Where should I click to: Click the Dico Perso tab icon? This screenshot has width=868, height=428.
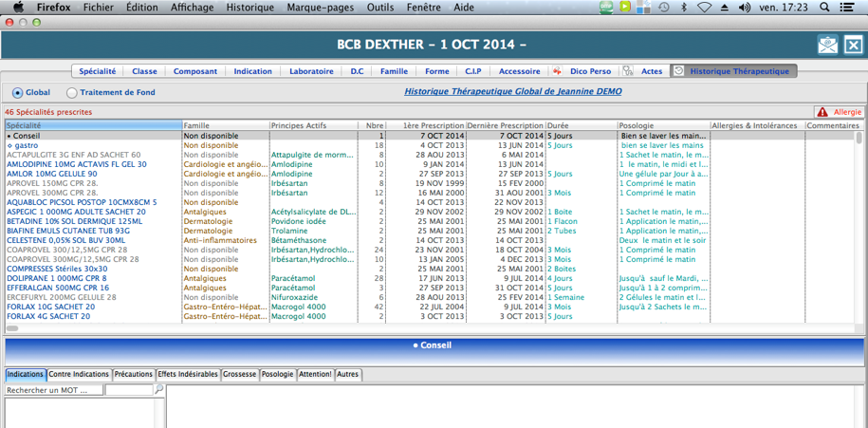pos(558,71)
